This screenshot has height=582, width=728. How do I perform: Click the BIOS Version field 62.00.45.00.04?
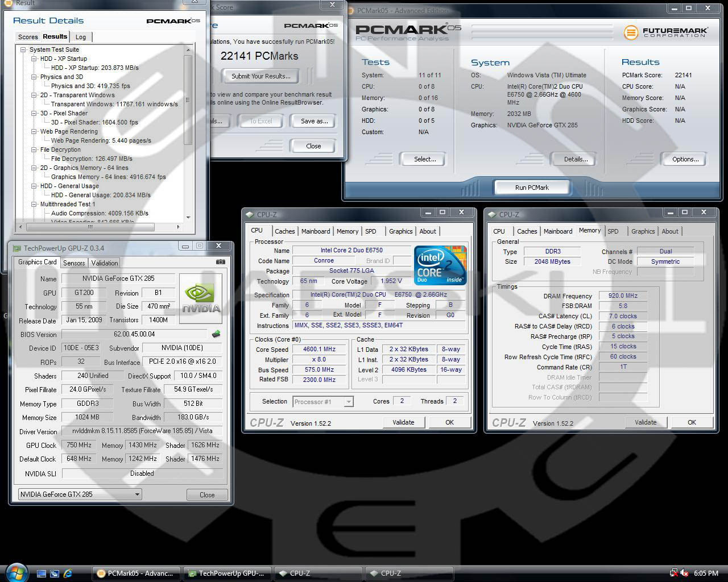click(x=134, y=334)
